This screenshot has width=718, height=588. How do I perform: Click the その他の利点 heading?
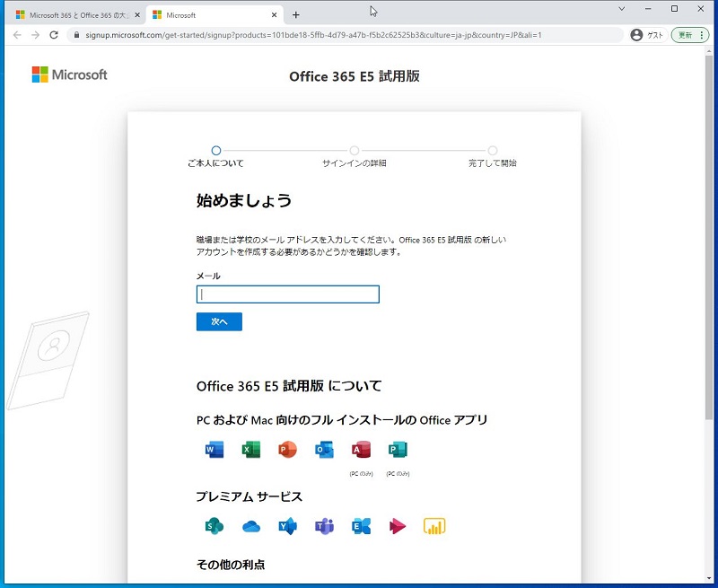click(x=231, y=565)
